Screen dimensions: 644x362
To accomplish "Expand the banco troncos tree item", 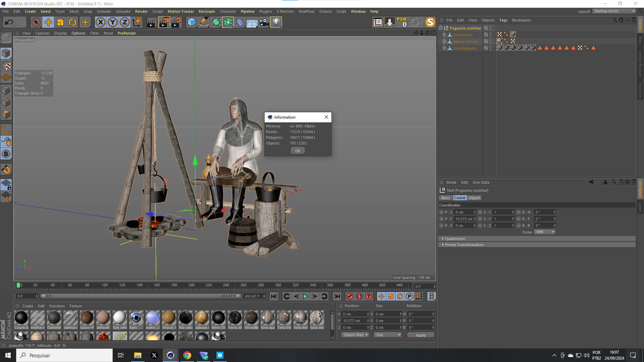I will pyautogui.click(x=444, y=42).
